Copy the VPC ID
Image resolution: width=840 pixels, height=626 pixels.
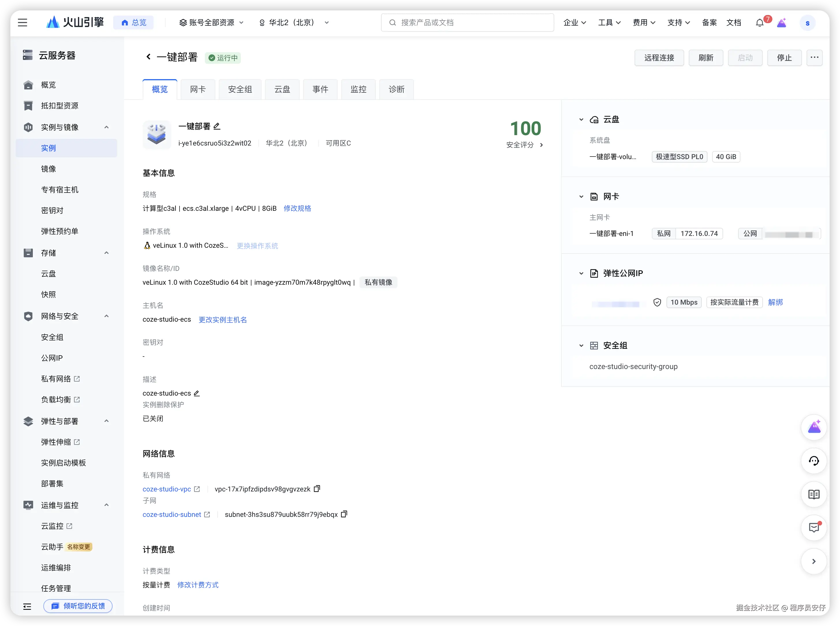(317, 489)
